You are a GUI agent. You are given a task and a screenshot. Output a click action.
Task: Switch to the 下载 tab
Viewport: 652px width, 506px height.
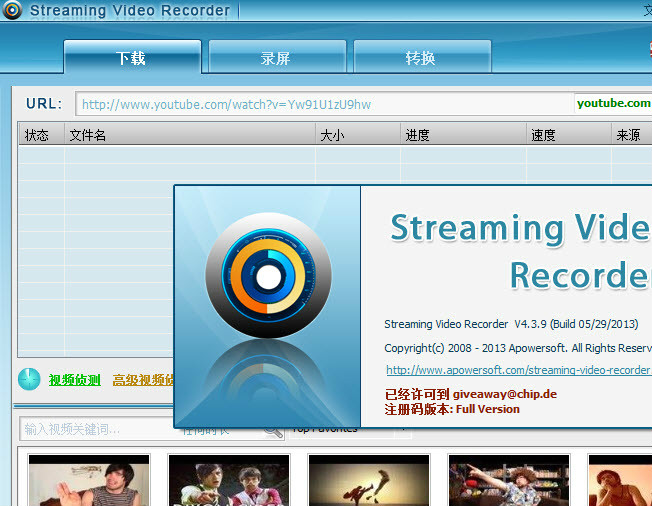tap(132, 57)
